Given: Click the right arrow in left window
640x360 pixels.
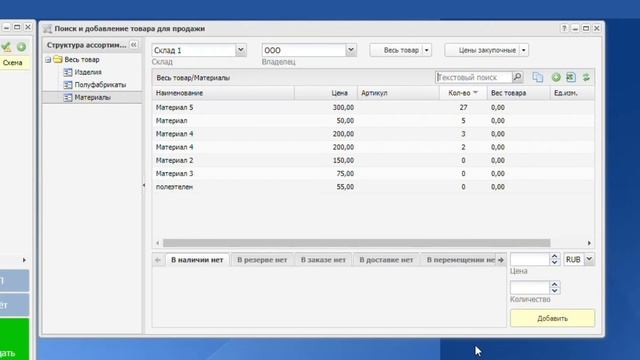Looking at the screenshot, I should [24, 260].
